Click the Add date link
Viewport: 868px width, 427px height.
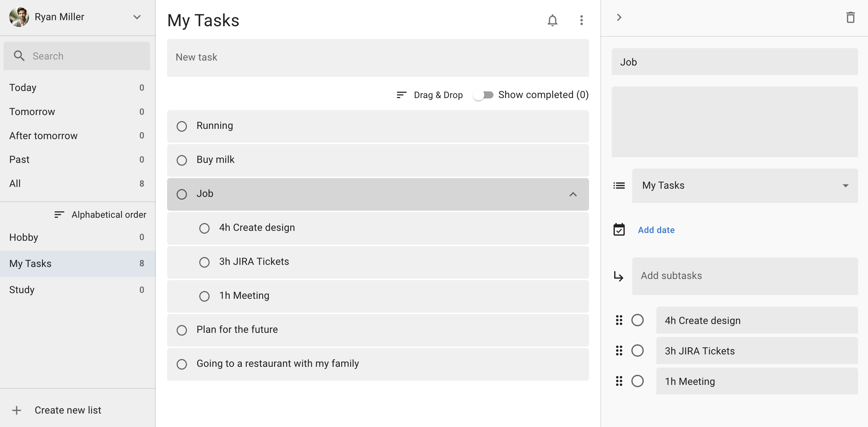click(656, 230)
